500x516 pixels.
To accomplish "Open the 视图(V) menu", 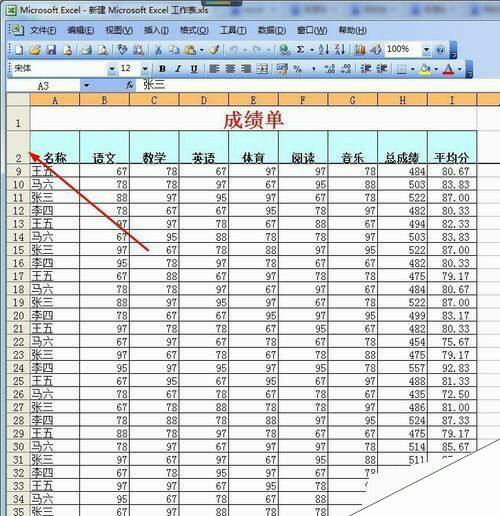I will [119, 31].
